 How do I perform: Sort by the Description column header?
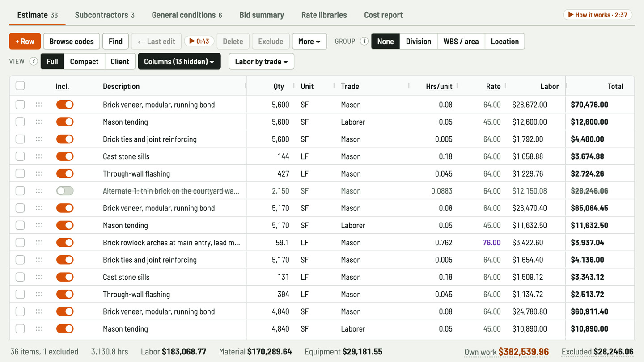coord(121,86)
